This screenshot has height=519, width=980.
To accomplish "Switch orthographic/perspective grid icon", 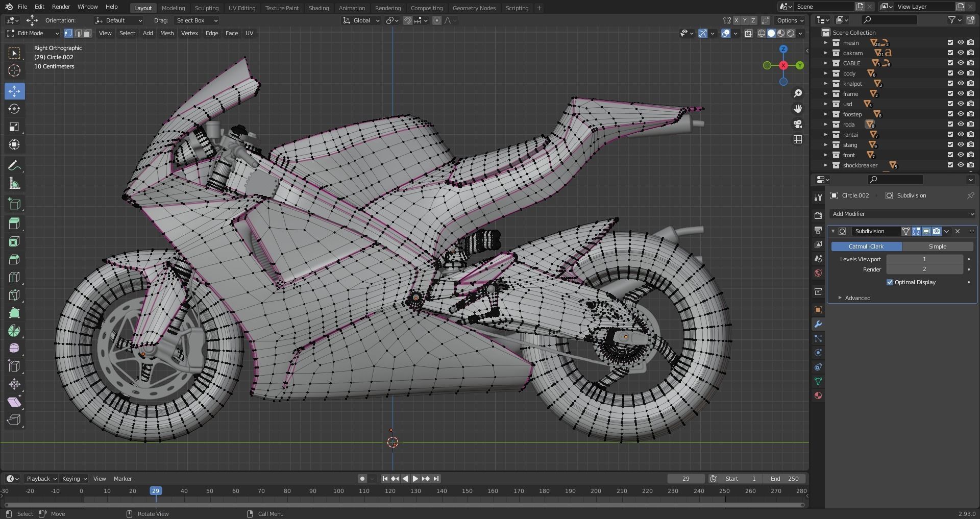I will point(798,139).
